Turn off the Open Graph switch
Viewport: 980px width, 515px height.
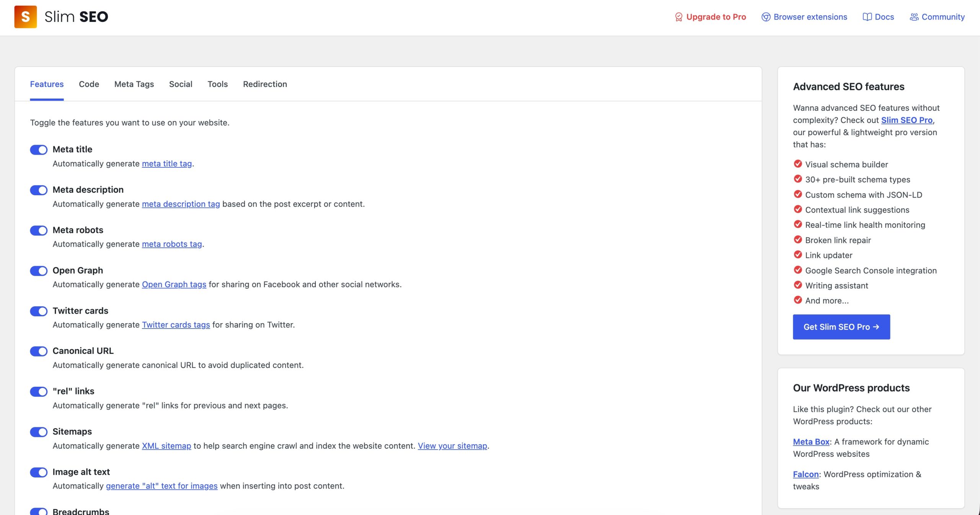(39, 271)
